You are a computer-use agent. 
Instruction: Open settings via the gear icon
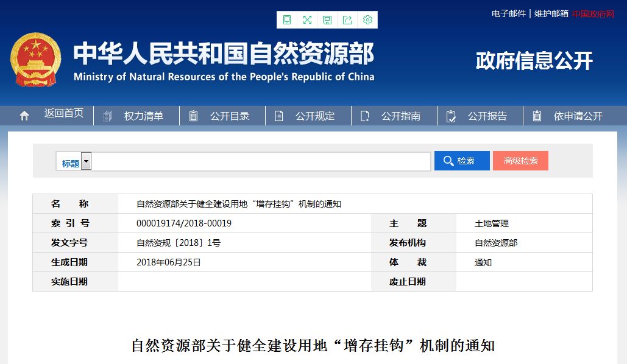(367, 19)
